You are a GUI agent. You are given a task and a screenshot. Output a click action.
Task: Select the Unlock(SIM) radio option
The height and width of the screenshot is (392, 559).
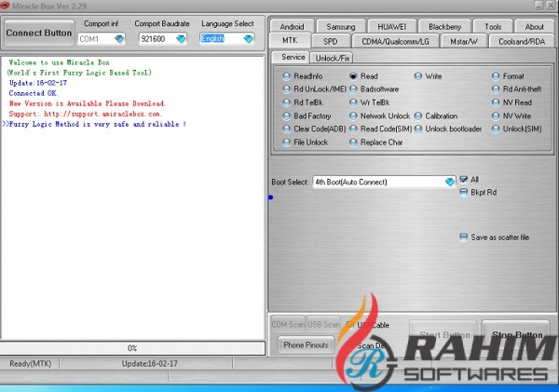(516, 129)
